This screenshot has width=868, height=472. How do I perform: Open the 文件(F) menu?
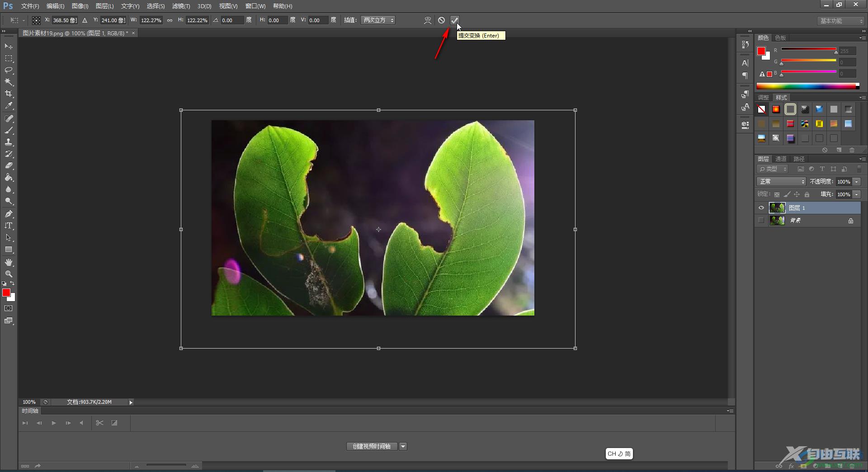30,6
